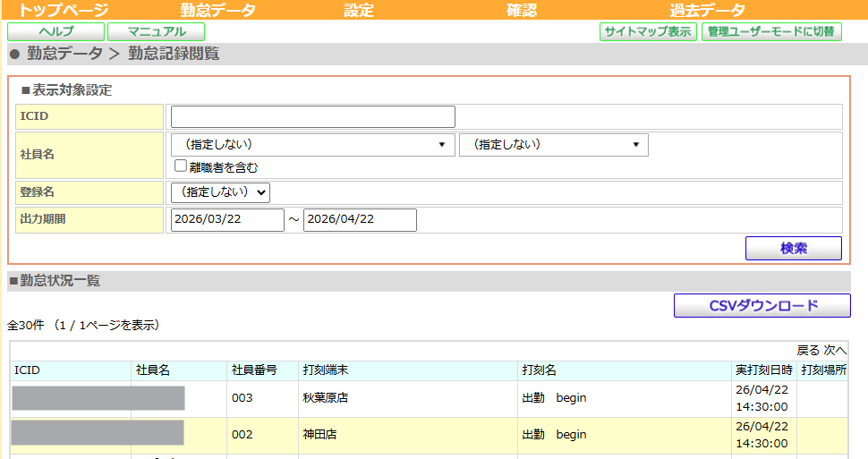Open the 勤怠データ menu

217,11
